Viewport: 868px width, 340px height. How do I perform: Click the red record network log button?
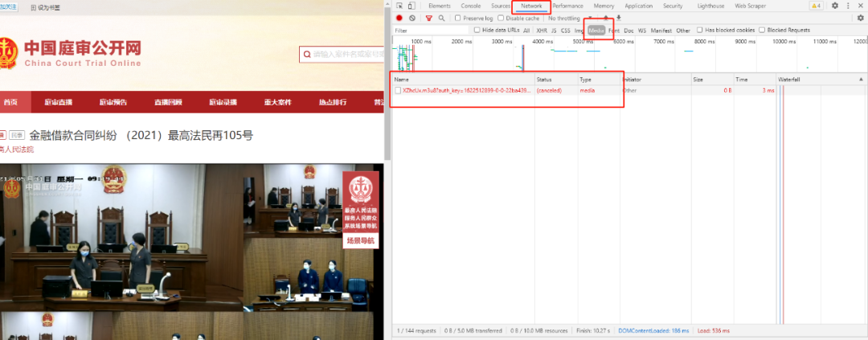pos(399,18)
